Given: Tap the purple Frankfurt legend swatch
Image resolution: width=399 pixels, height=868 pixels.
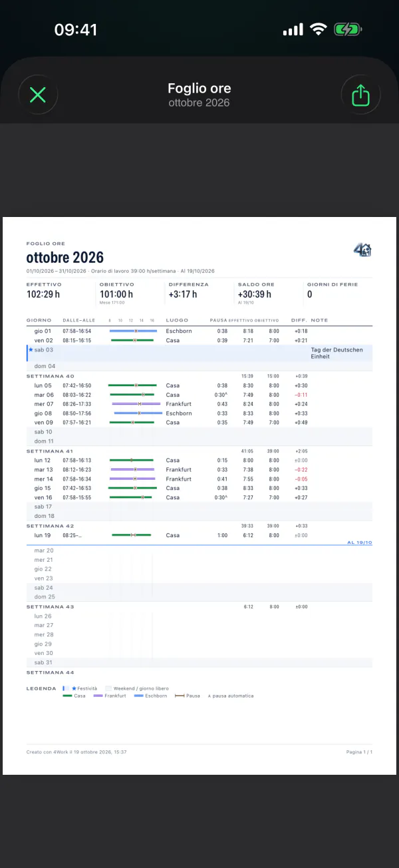Looking at the screenshot, I should pos(98,696).
